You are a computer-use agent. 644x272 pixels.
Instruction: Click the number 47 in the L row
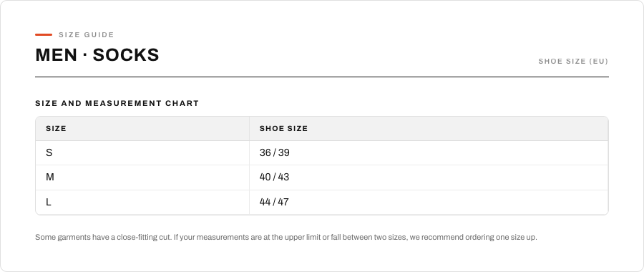[283, 202]
